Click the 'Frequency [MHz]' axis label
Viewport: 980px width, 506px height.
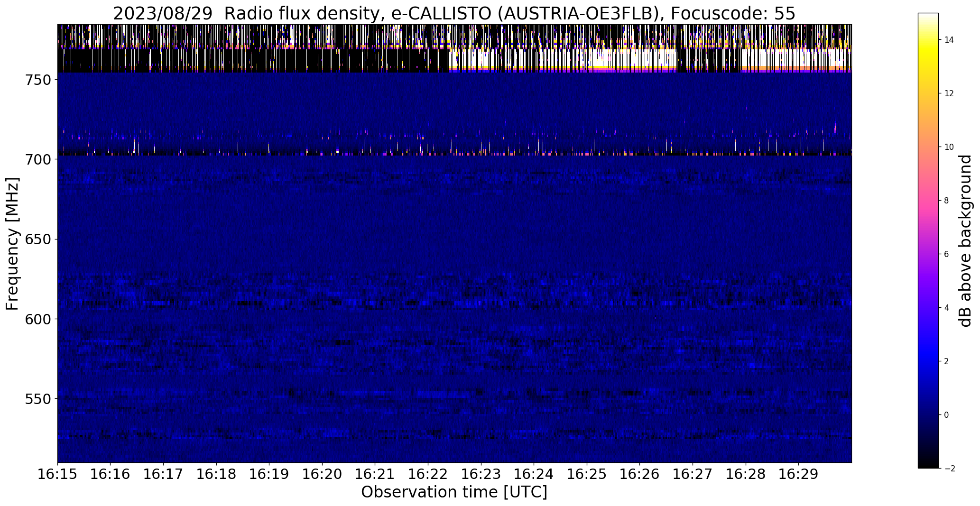(x=12, y=244)
